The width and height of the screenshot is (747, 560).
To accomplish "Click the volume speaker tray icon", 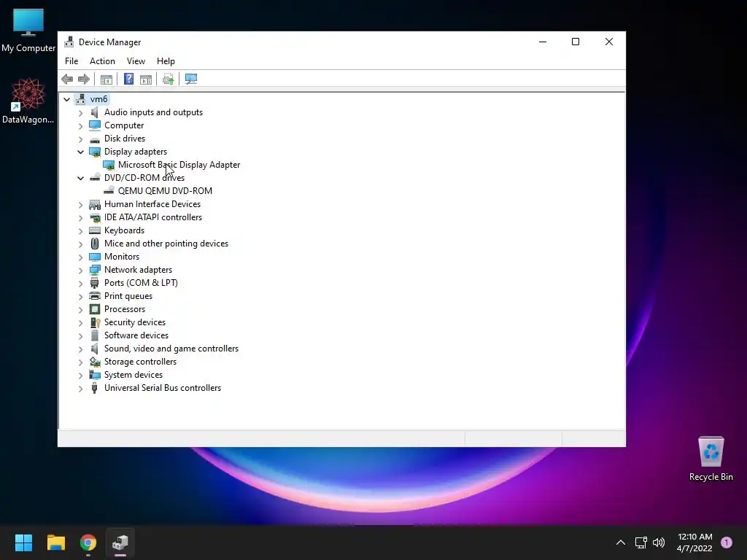I will click(659, 542).
